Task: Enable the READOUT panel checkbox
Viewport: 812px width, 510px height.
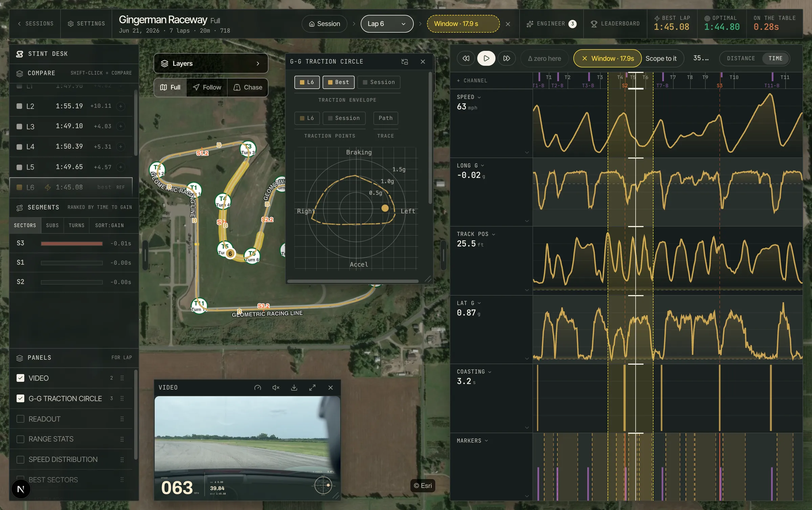Action: tap(20, 419)
